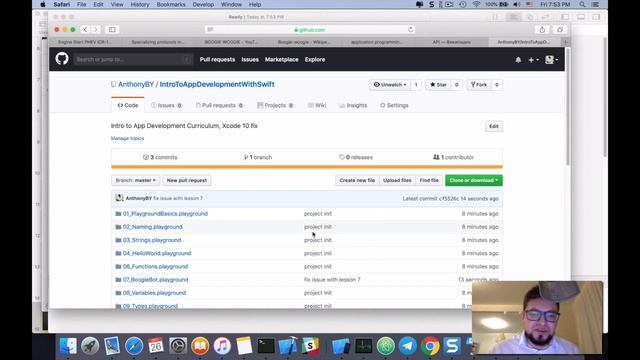Toggle the Safari sidebar button

(x=112, y=29)
